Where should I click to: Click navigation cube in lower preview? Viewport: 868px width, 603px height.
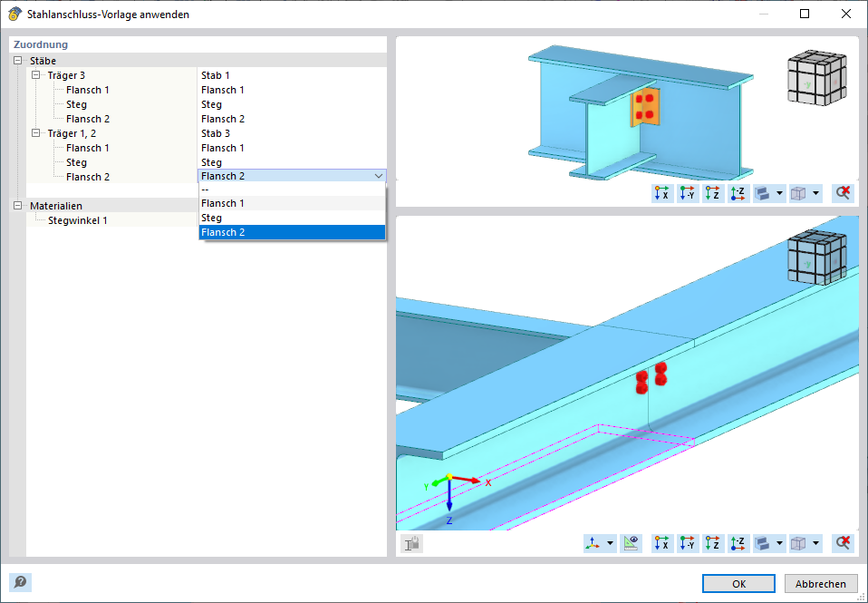[x=817, y=258]
